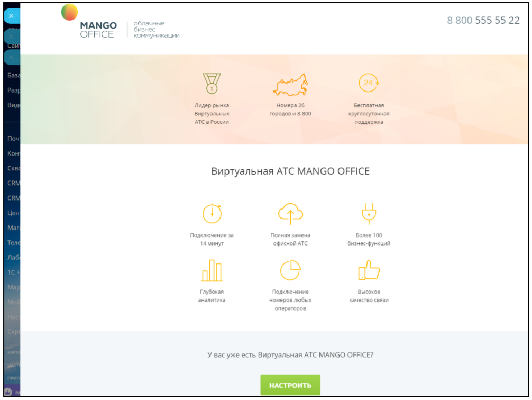Open the sidebar item starting with Конт
This screenshot has width=532, height=400.
coord(13,153)
